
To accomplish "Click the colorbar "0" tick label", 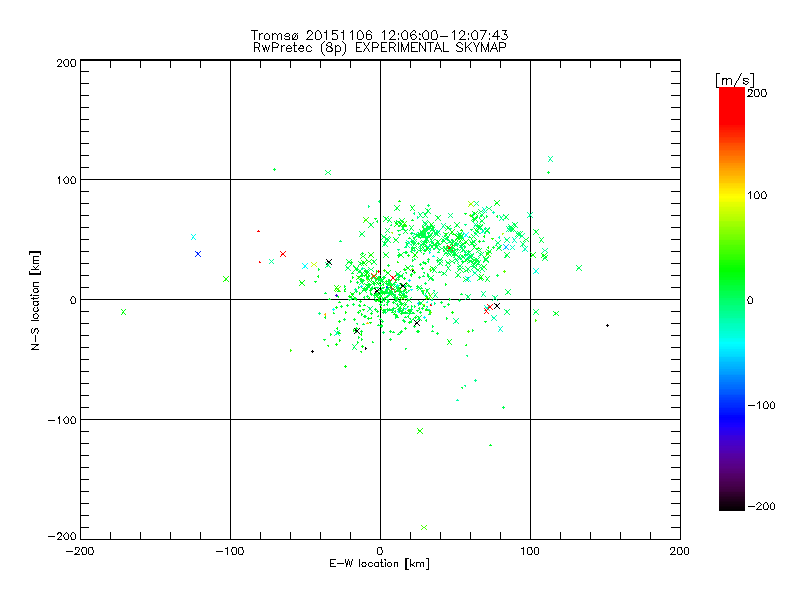I will point(750,301).
